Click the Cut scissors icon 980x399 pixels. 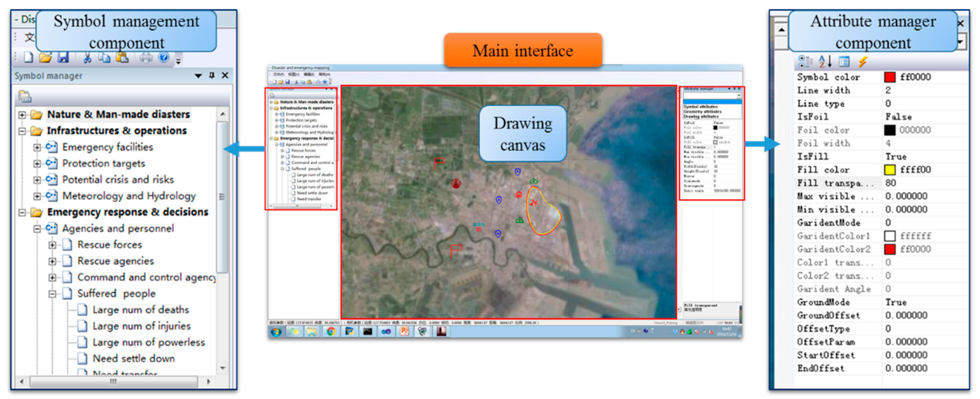87,57
